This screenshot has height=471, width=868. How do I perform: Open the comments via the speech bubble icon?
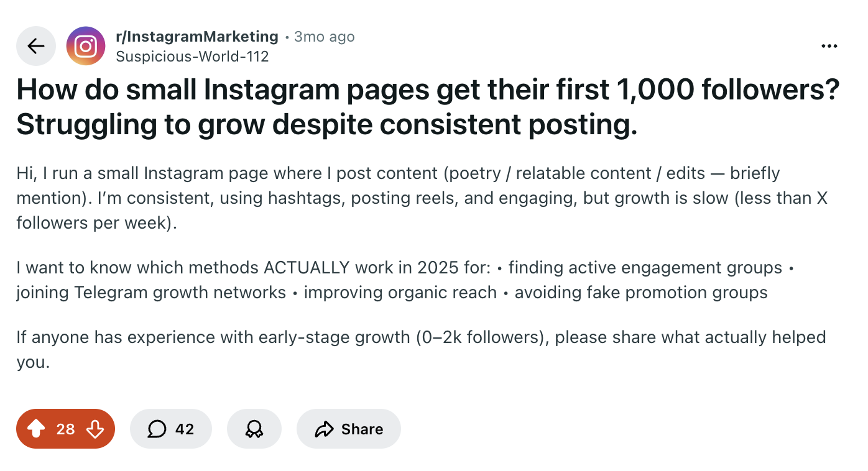pyautogui.click(x=157, y=429)
